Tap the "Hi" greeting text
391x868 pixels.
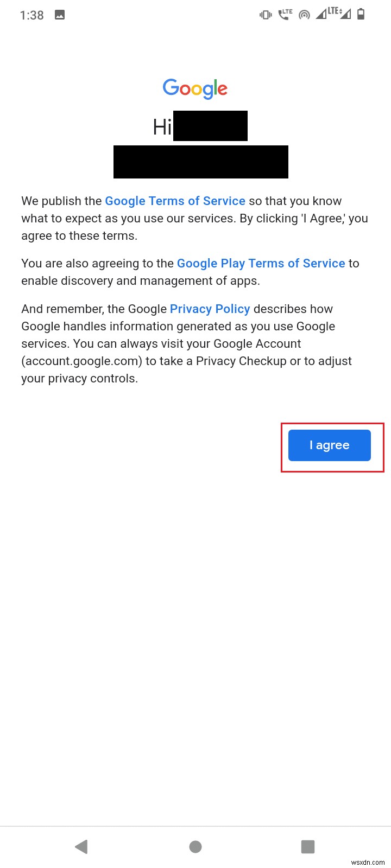point(162,127)
